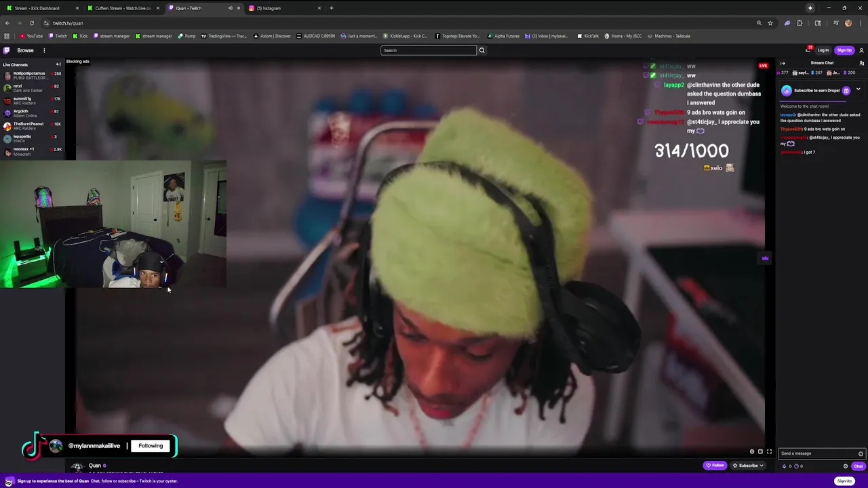868x488 pixels.
Task: Reload the current page
Action: coord(31,23)
